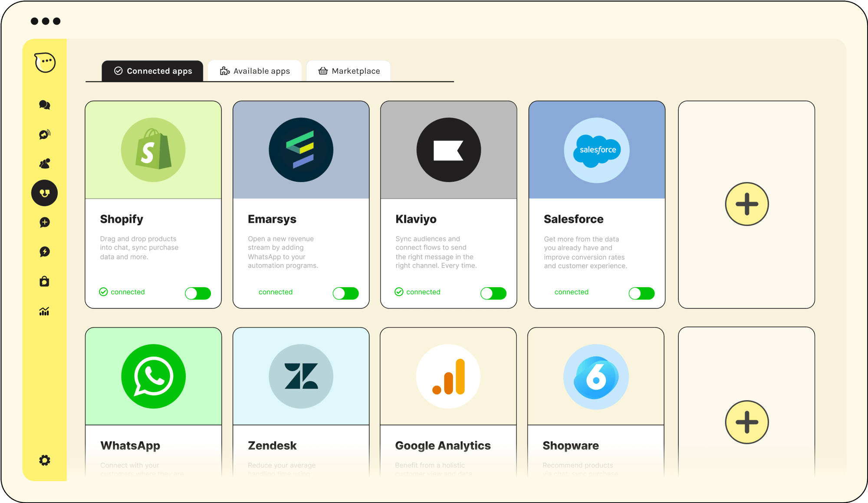Click the Zendesk logo
The height and width of the screenshot is (503, 868).
[x=301, y=376]
